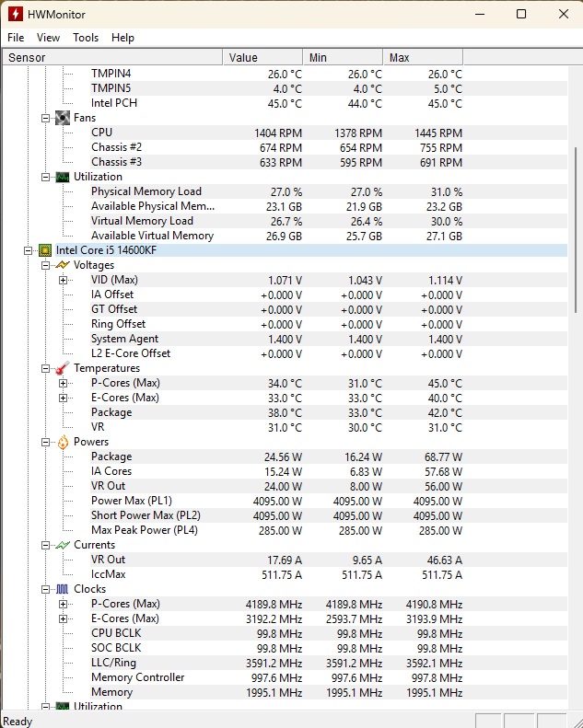Click the Currents green wave icon
This screenshot has height=728, width=583.
pos(63,545)
